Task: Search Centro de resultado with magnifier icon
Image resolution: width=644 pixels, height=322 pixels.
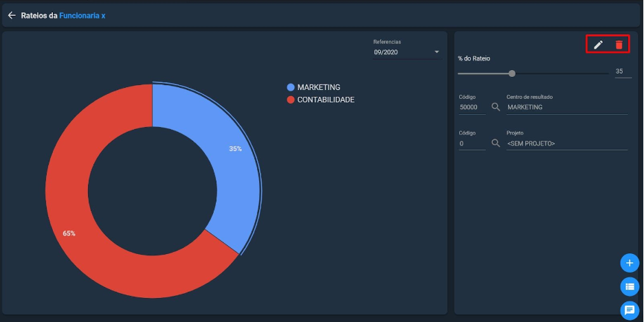Action: (496, 107)
